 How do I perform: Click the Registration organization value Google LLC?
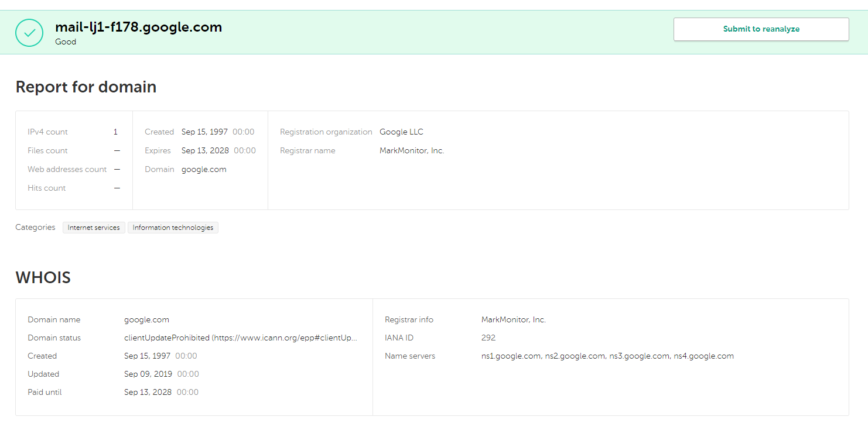[x=401, y=132]
